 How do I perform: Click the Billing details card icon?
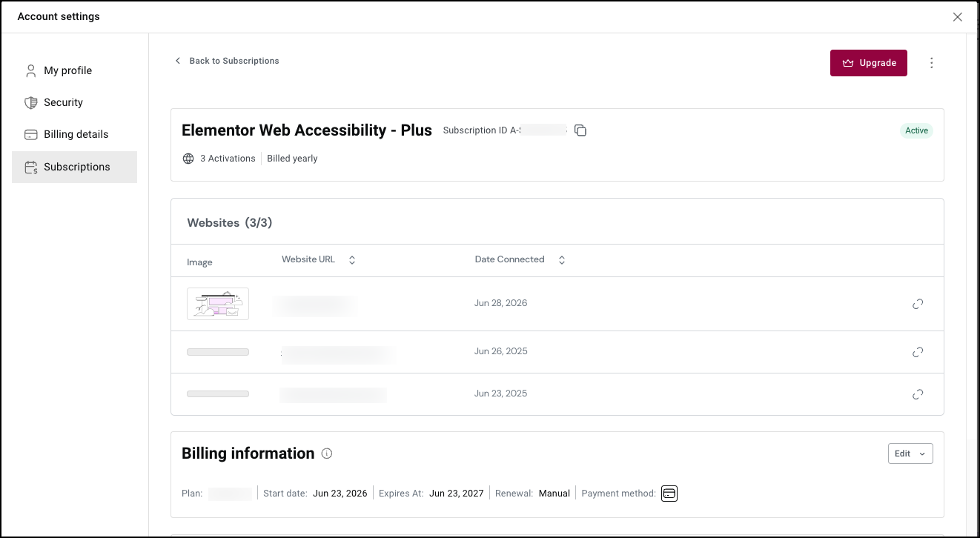[30, 134]
